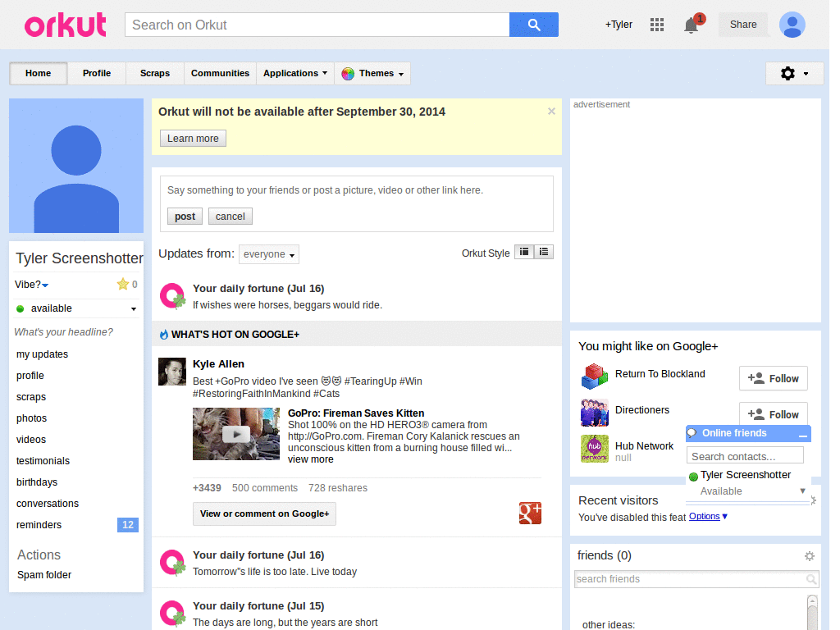Open the Applications dropdown menu

tap(295, 73)
